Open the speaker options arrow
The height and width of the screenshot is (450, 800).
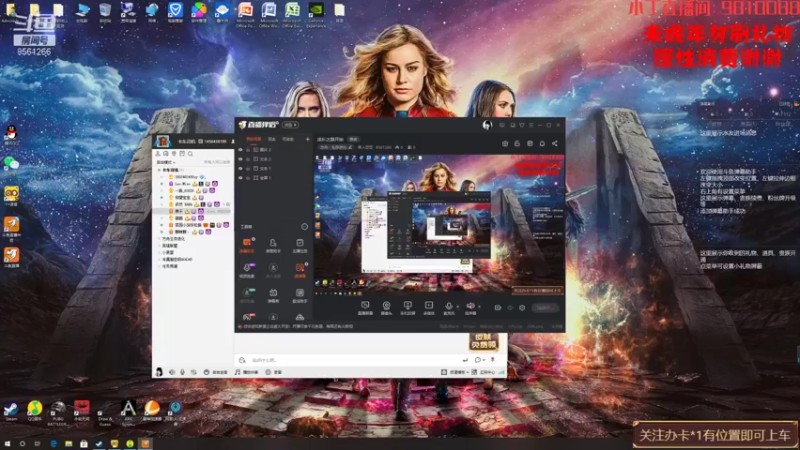pyautogui.click(x=479, y=307)
